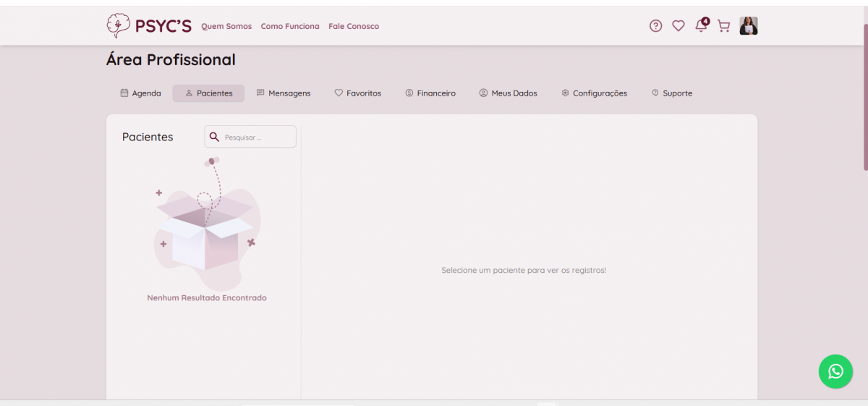This screenshot has width=868, height=406.
Task: Open the Como Funciona link
Action: (290, 26)
